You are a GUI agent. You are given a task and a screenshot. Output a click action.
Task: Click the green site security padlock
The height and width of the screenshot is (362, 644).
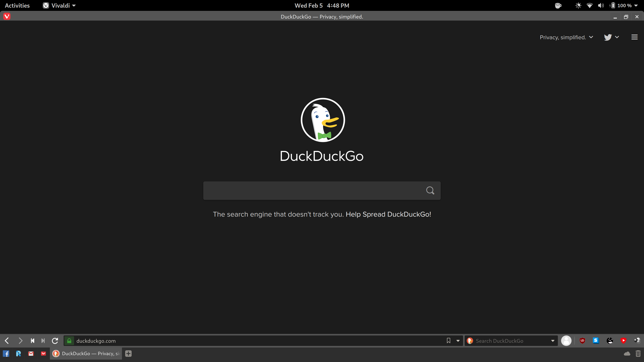(69, 341)
